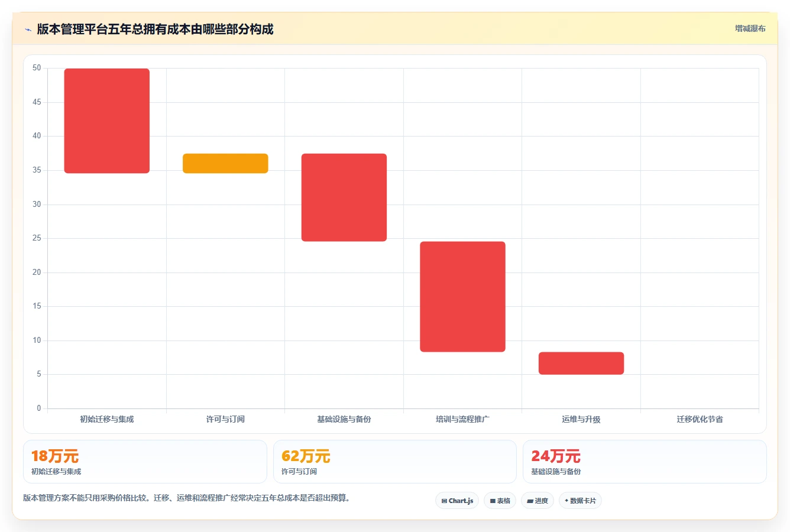Click the red 初始迁移与集成 waterfall bar
Viewport: 790px width, 532px height.
pos(107,121)
